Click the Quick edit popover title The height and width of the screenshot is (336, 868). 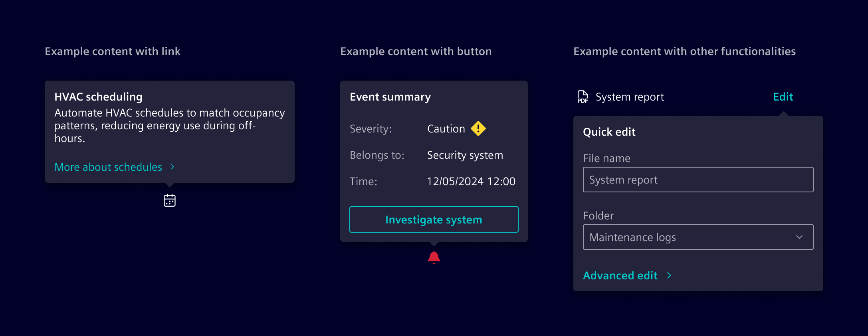609,132
